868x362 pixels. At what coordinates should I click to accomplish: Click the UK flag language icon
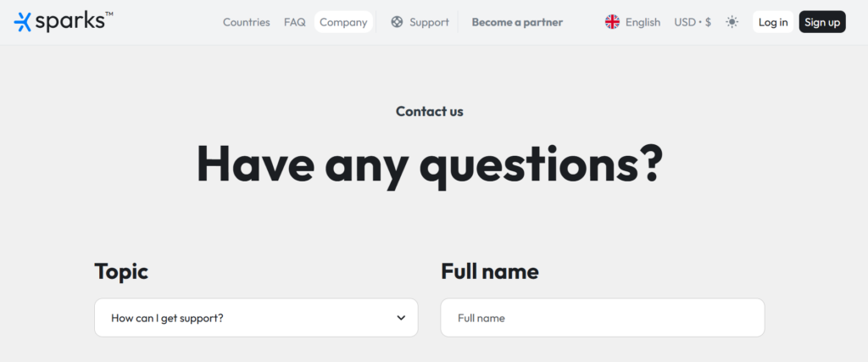pos(612,22)
